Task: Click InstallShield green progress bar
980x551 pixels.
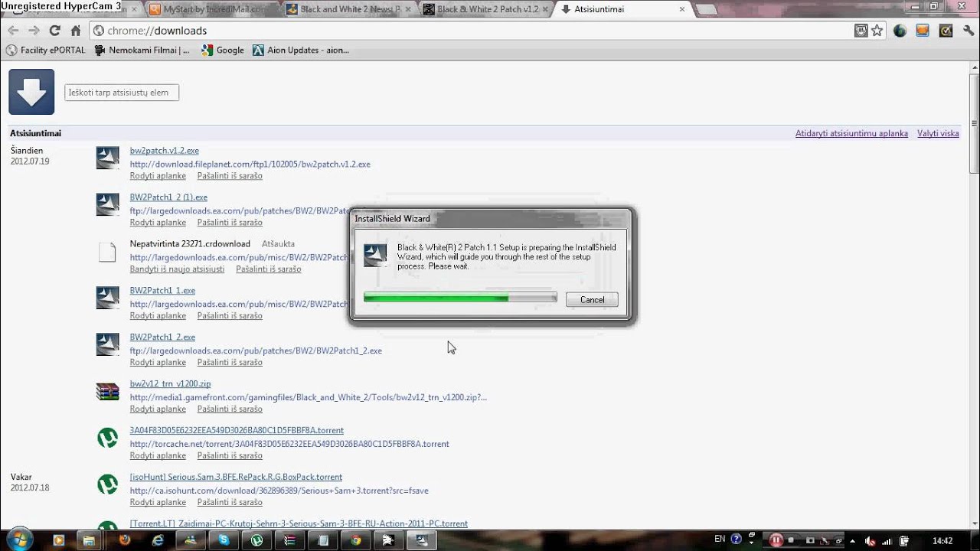Action: tap(460, 298)
